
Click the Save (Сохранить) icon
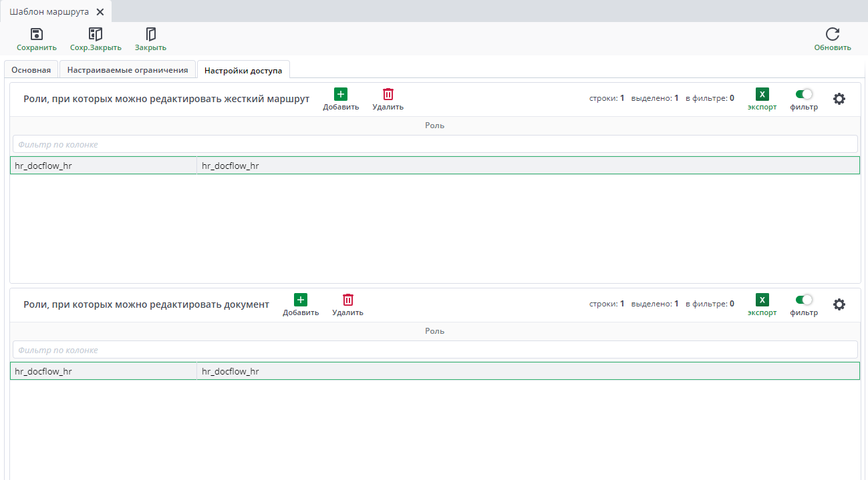(x=37, y=34)
